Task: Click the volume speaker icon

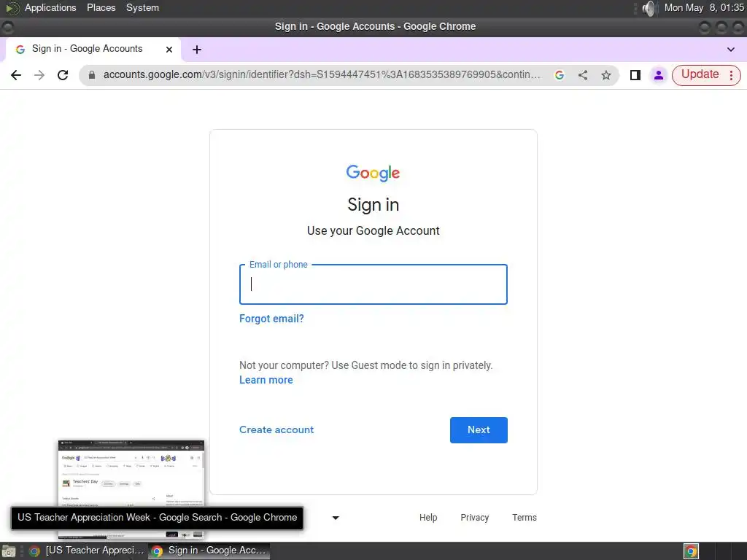Action: (648, 8)
